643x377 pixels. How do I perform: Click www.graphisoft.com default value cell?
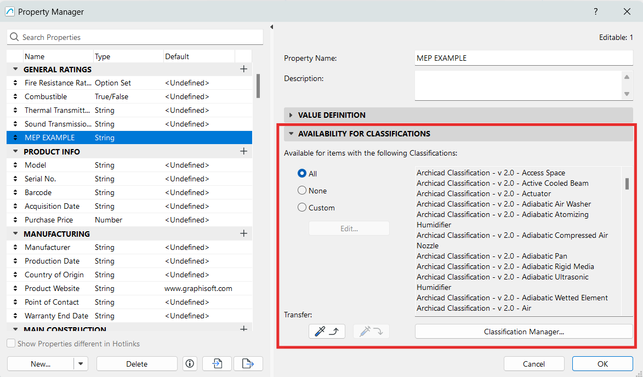[x=198, y=288]
